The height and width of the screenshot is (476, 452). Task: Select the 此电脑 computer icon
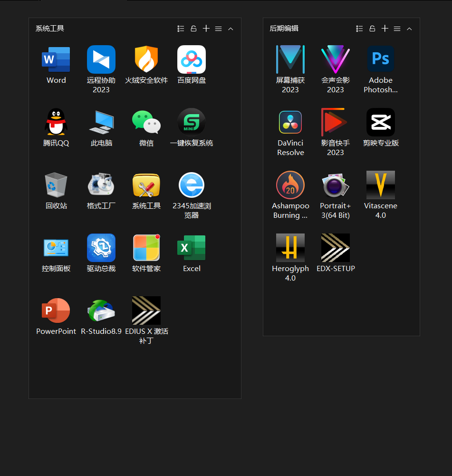point(101,122)
